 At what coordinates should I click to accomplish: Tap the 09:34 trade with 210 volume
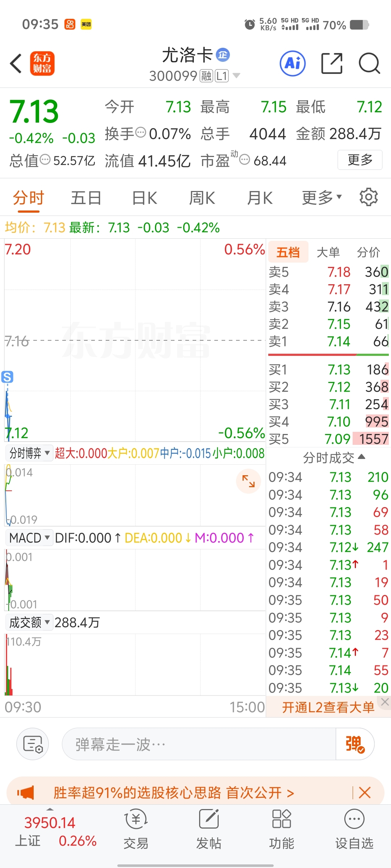[329, 477]
